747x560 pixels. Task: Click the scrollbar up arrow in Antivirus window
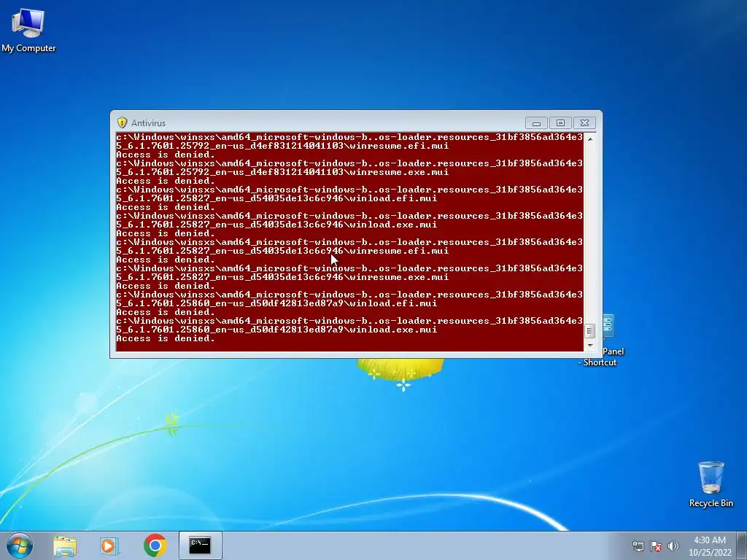click(589, 139)
